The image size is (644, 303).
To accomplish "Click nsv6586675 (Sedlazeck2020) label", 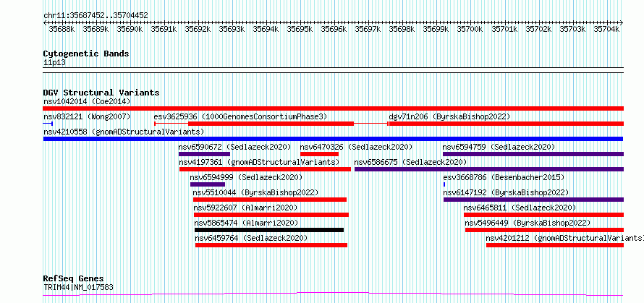I will 410,162.
